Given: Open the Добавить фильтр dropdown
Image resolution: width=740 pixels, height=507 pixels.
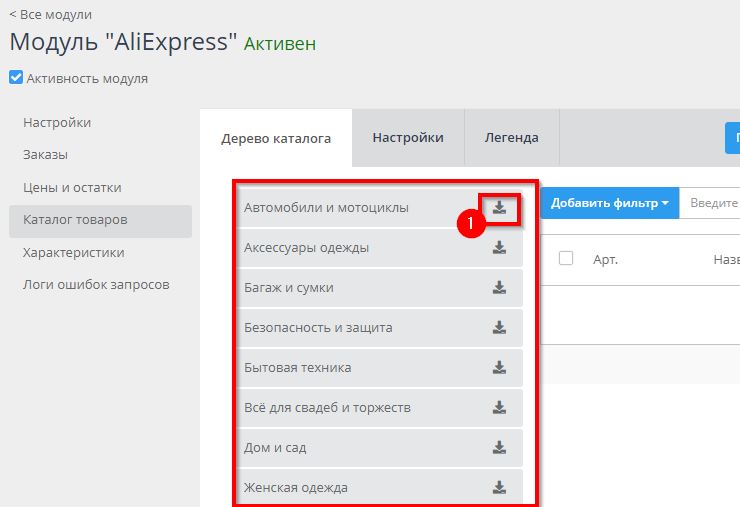Looking at the screenshot, I should click(609, 203).
